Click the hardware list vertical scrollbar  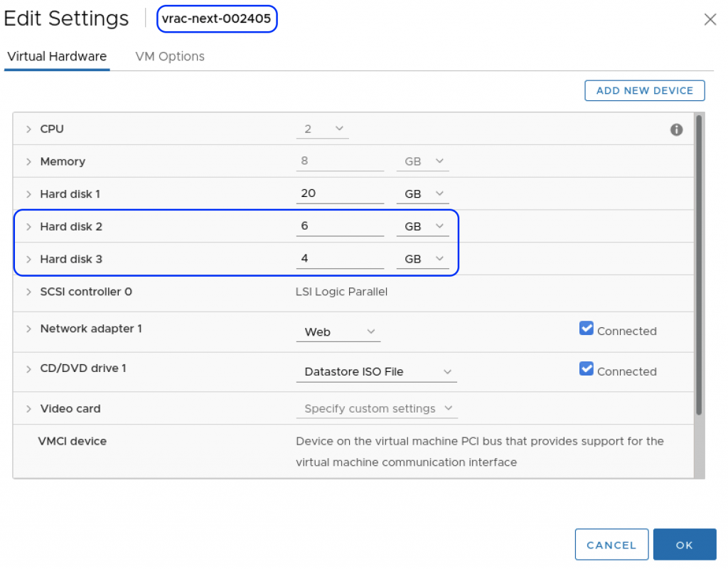699,265
